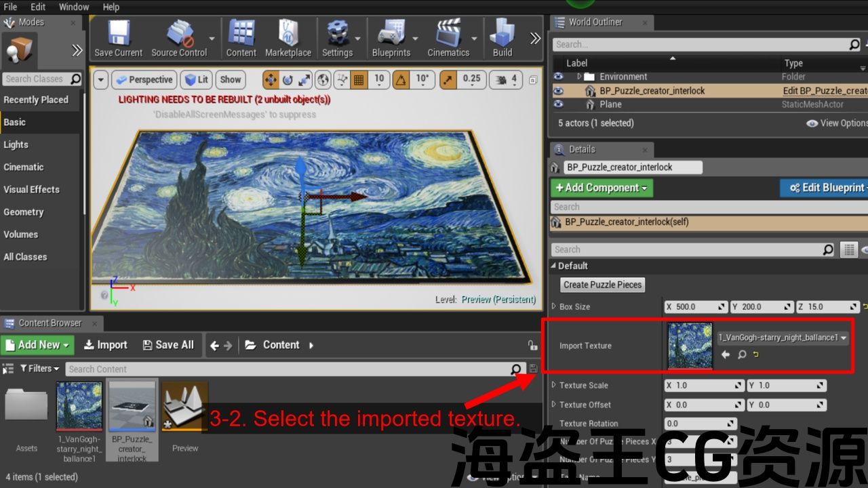Select the translate gizmo icon in viewport
This screenshot has height=488, width=868.
click(x=271, y=79)
